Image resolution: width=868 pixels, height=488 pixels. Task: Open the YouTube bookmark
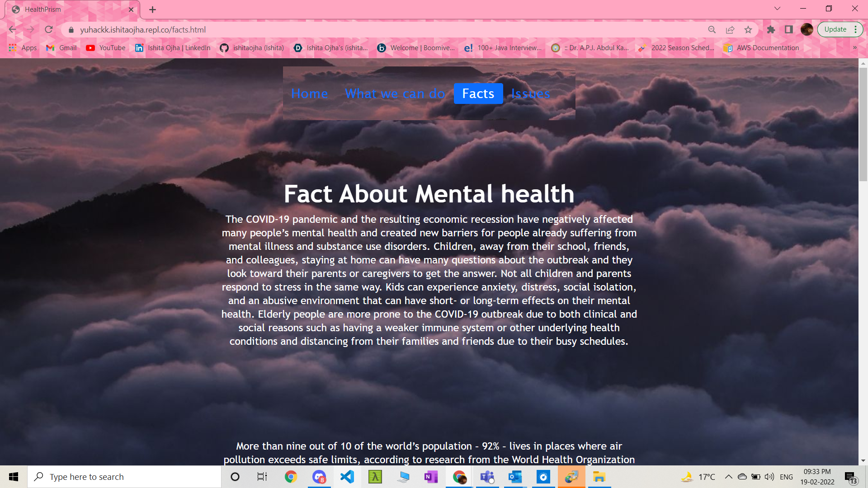pyautogui.click(x=106, y=48)
